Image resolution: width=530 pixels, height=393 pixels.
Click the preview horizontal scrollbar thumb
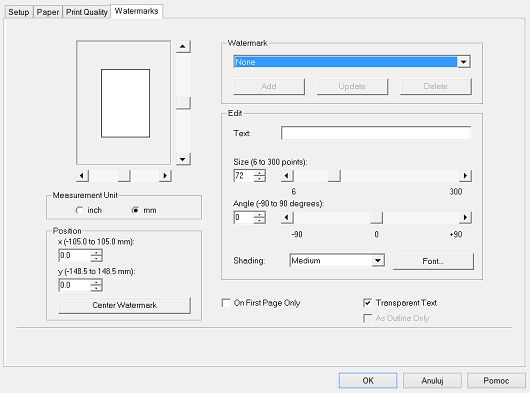tap(124, 176)
